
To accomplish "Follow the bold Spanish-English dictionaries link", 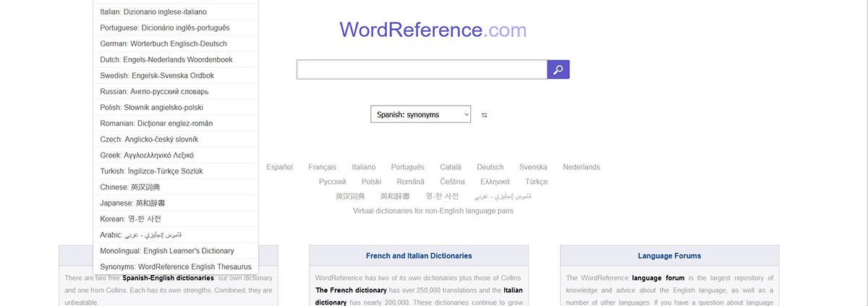I will pyautogui.click(x=168, y=278).
